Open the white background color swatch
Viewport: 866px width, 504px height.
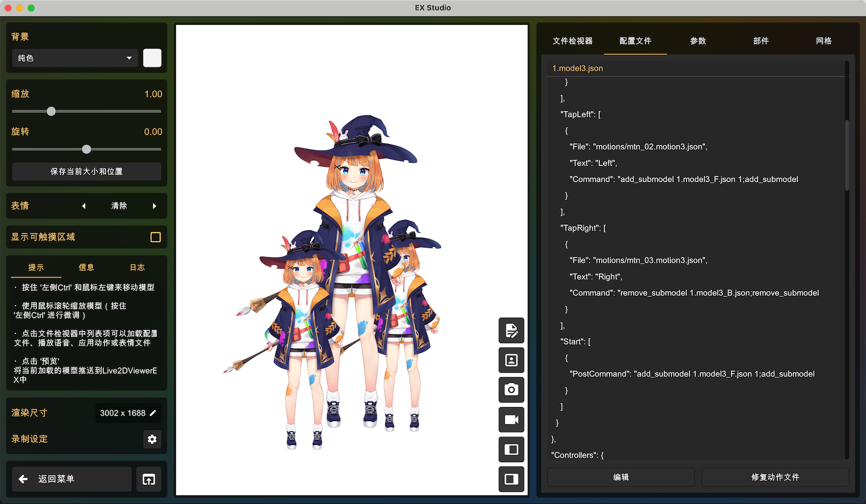(152, 58)
